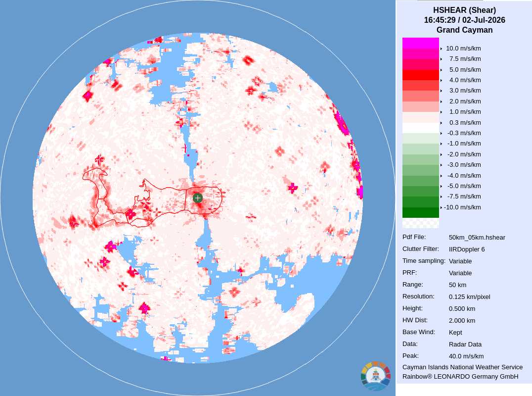Select the magenta top legend color block
The height and width of the screenshot is (396, 532).
click(x=420, y=43)
